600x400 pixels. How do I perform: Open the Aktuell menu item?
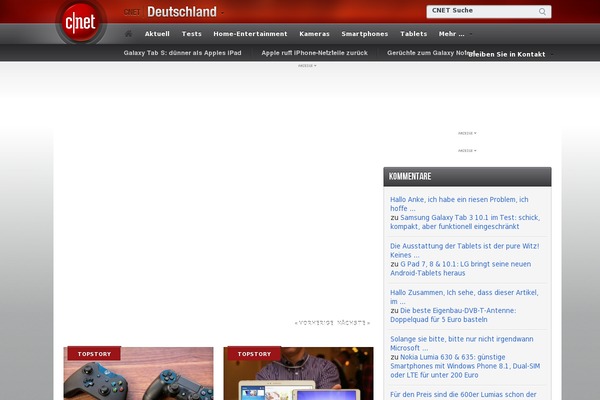157,34
